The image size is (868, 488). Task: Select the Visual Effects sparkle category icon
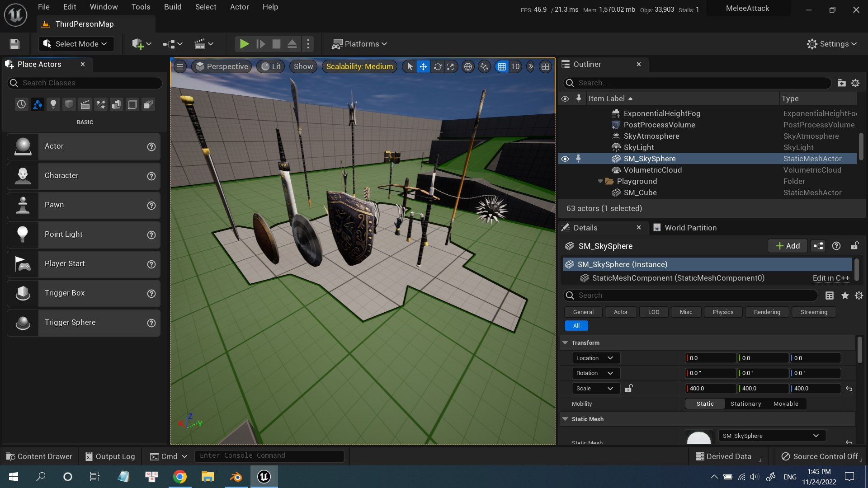tap(100, 104)
